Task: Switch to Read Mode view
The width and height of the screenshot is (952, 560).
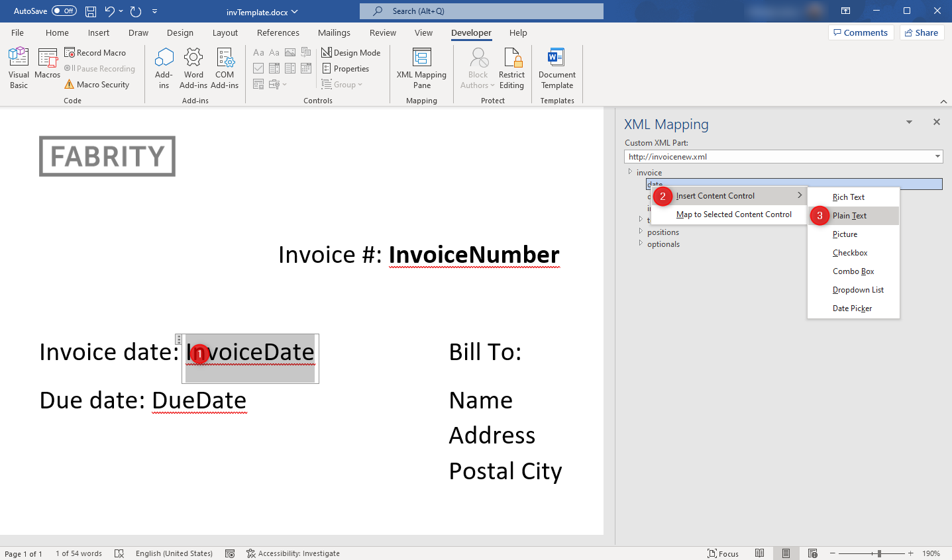Action: pos(760,553)
